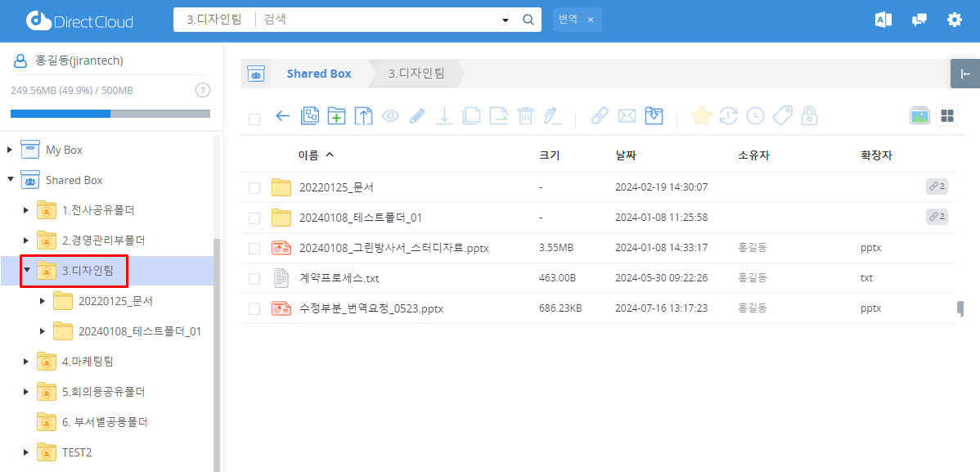Open the search scope dropdown arrow
The height and width of the screenshot is (472, 980).
coord(505,20)
